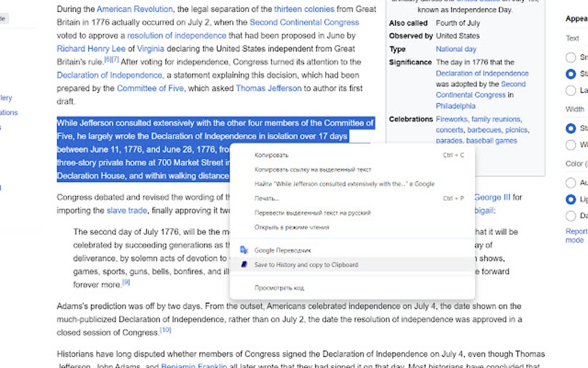Choose Копировать from the context menu
This screenshot has height=368, width=588.
point(271,155)
